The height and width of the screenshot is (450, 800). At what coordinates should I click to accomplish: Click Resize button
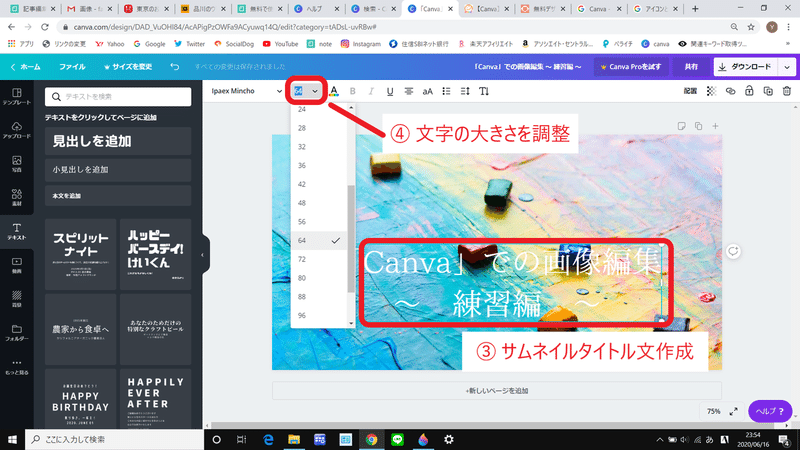[128, 67]
